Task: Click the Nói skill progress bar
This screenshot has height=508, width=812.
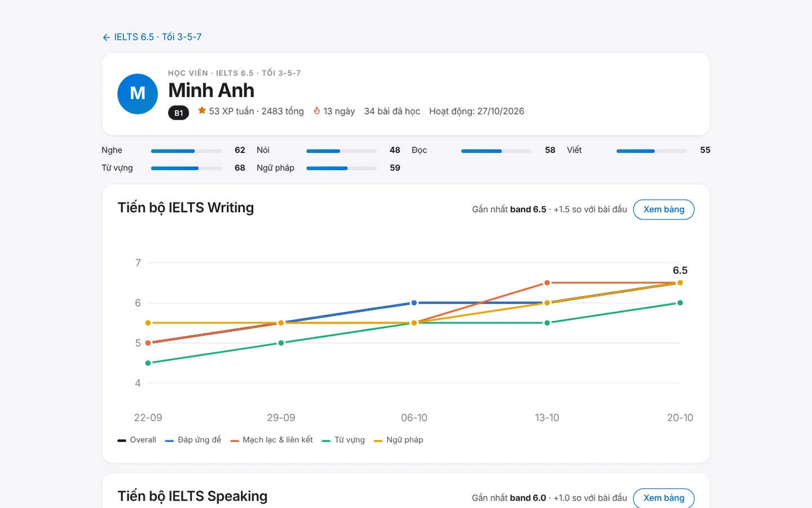Action: click(341, 151)
